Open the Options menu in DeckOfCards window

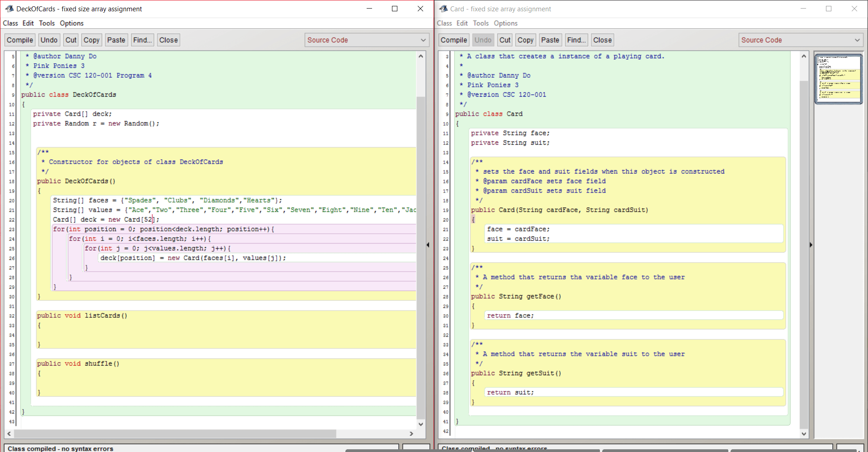[x=71, y=23]
